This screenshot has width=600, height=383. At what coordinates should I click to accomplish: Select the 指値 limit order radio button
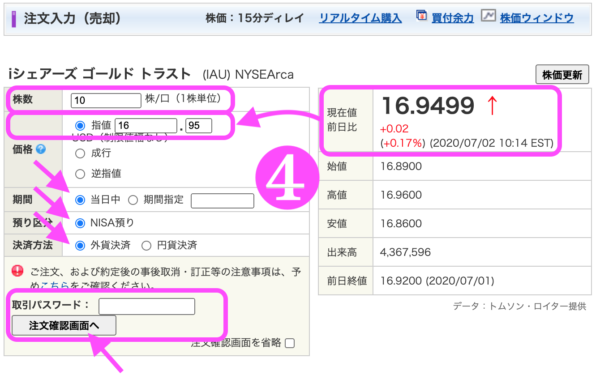[80, 125]
